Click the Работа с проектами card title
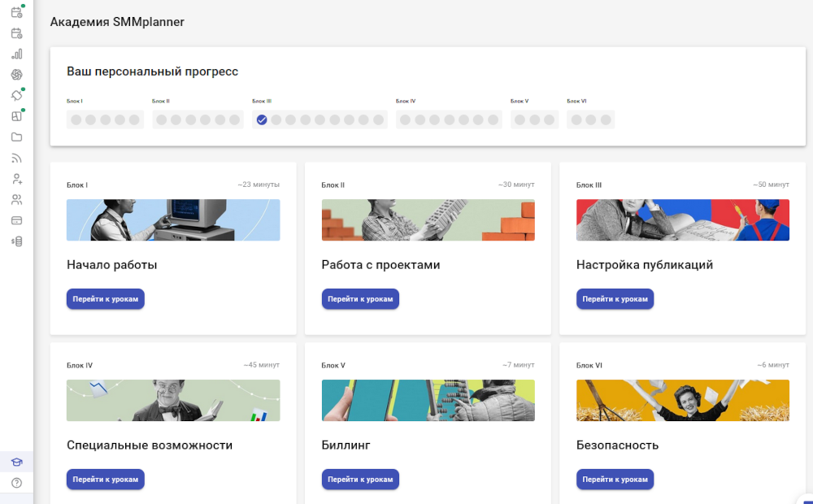The height and width of the screenshot is (504, 813). point(380,265)
